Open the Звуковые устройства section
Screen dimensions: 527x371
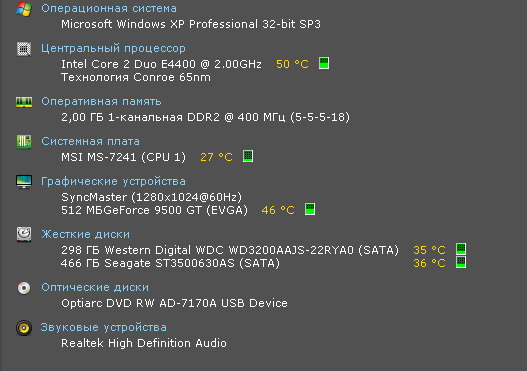point(104,327)
